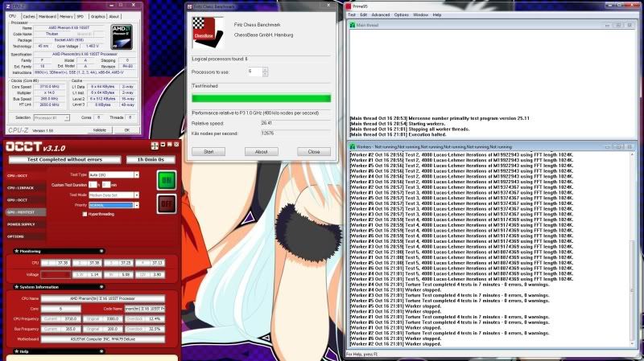Switch to the SPD tab in CPU-Z
The image size is (644, 361).
(x=80, y=16)
